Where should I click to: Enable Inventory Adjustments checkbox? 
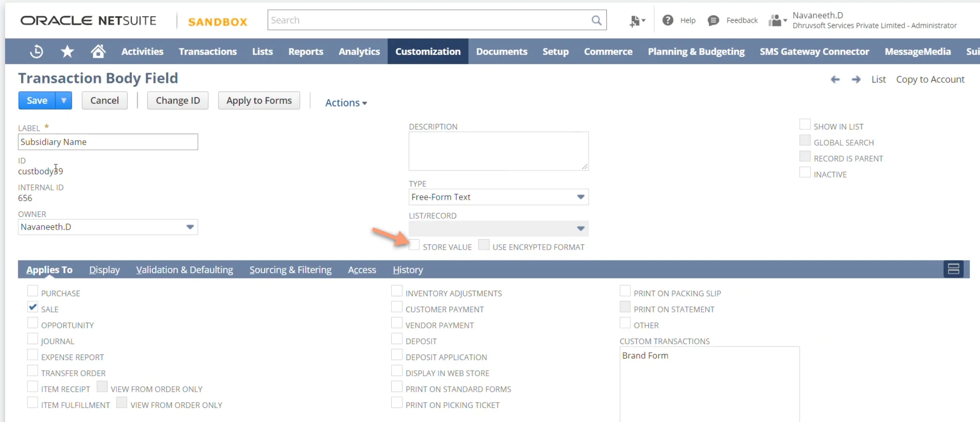click(397, 291)
